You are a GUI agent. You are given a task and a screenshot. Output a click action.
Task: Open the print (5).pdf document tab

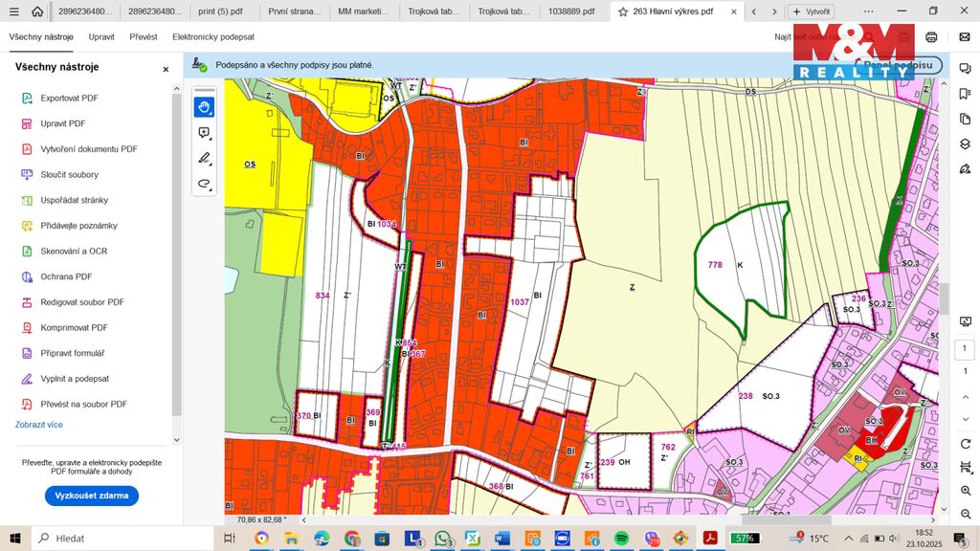[x=221, y=11]
